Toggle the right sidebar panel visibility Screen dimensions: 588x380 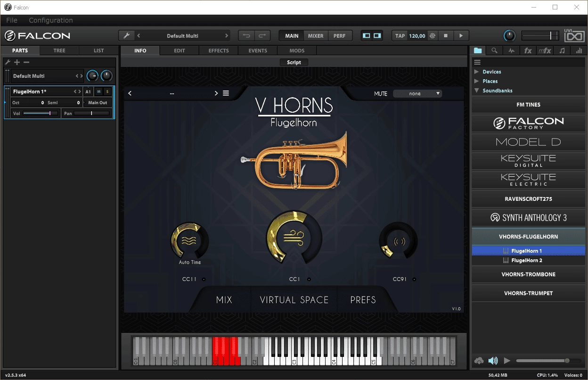[377, 36]
